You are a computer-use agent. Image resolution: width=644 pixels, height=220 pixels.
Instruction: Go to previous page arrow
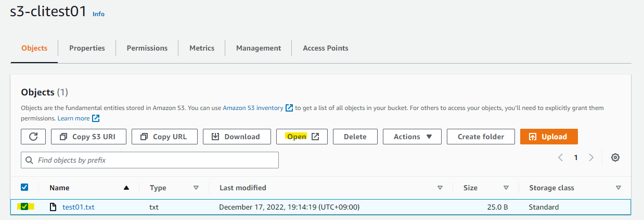pos(560,157)
